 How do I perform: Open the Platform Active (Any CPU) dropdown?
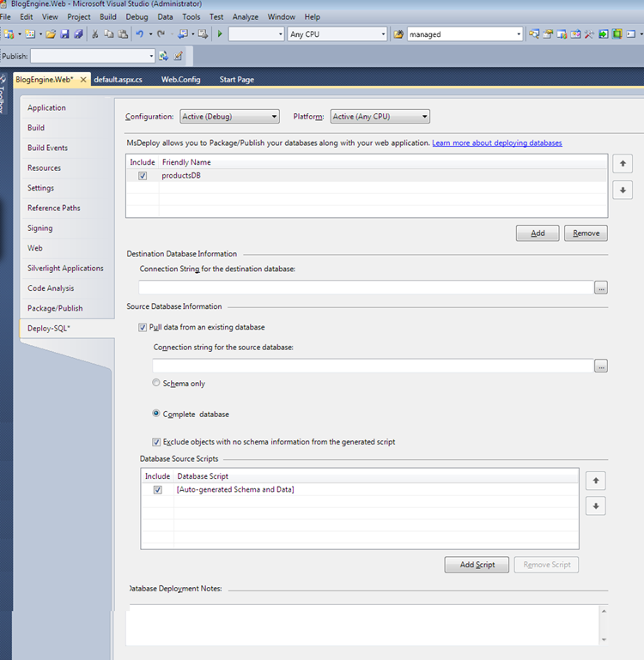click(x=380, y=117)
